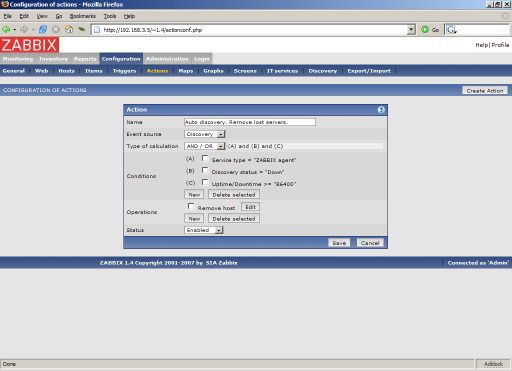This screenshot has height=371, width=512.
Task: Open the Firefox Help menu
Action: pos(129,16)
